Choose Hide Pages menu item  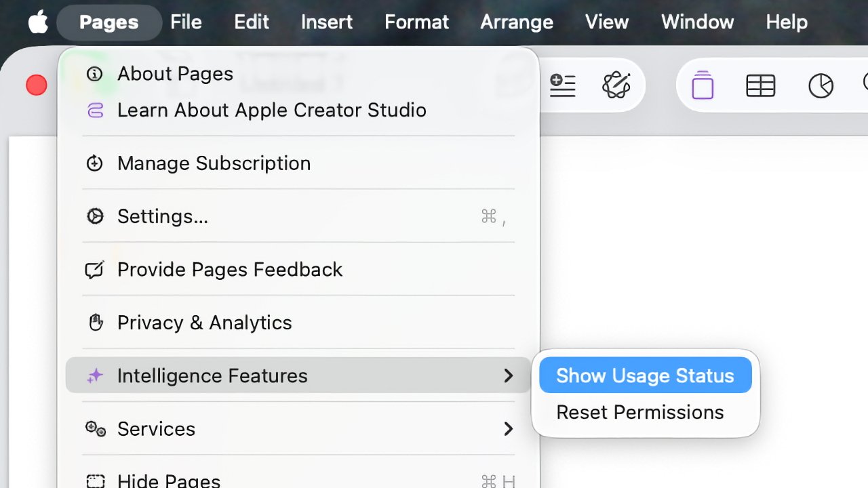tap(168, 481)
